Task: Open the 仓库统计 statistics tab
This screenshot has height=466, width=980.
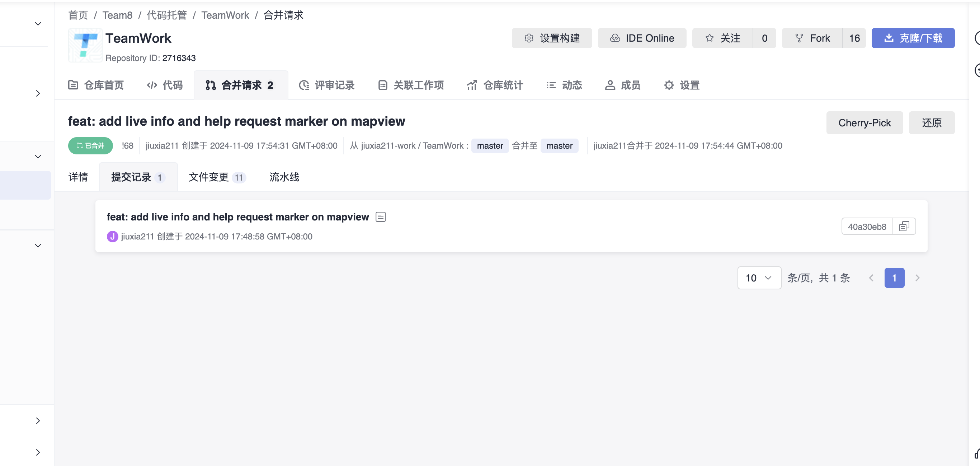Action: click(495, 85)
